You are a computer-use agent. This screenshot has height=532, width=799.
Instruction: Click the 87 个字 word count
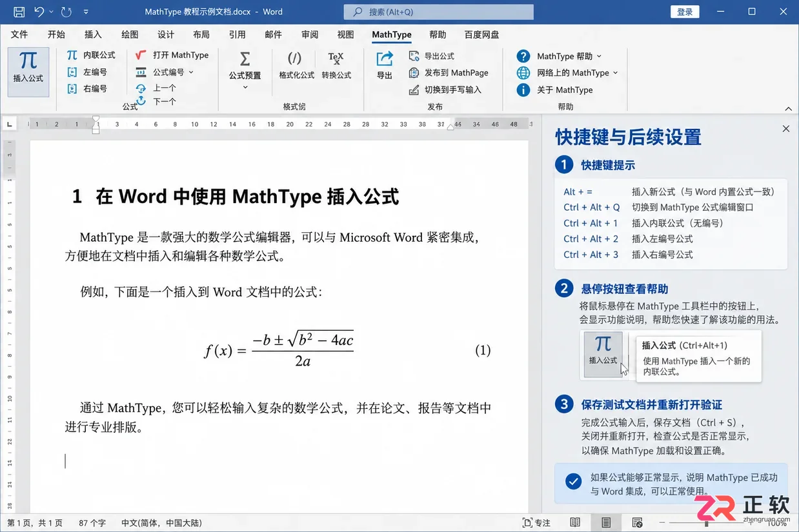93,523
